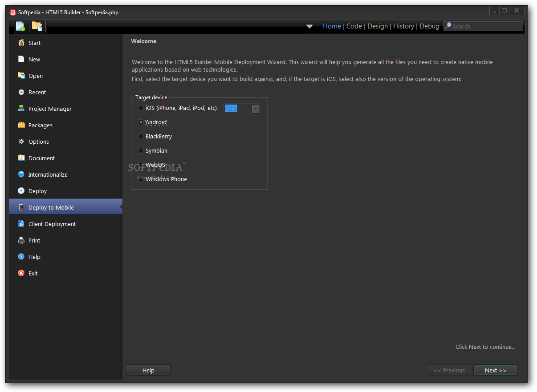537x392 pixels.
Task: Switch to the Design view
Action: point(378,26)
